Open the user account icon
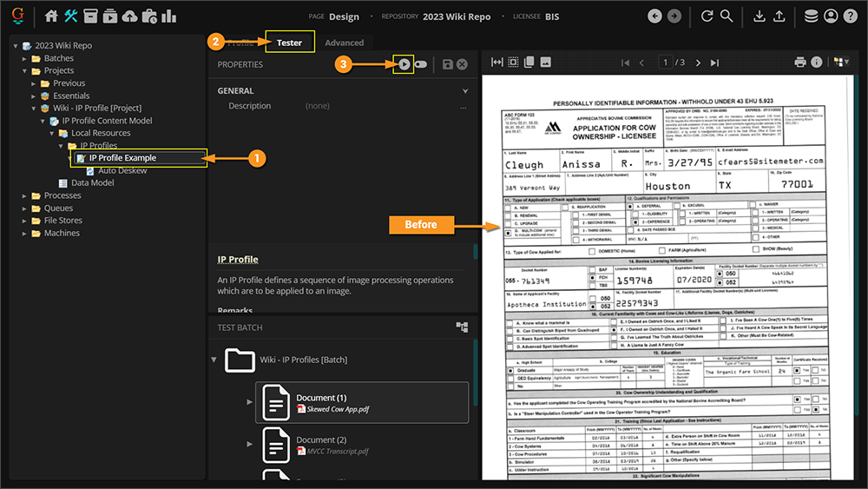 point(831,17)
